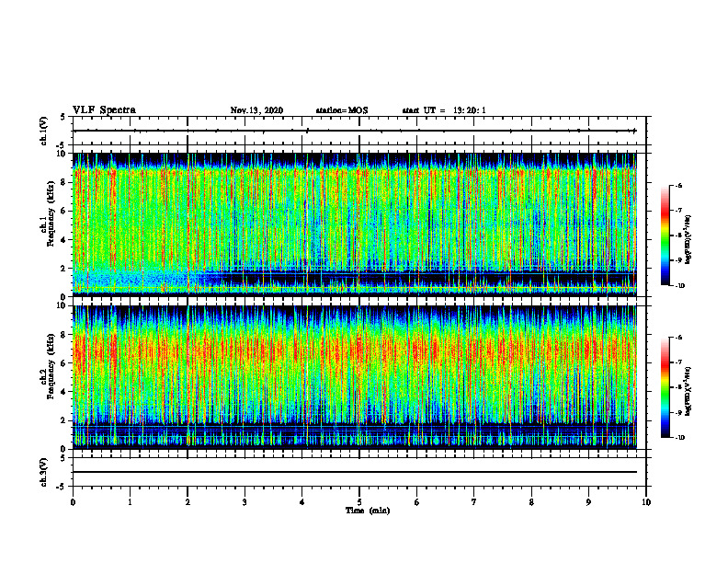Screen dimensions: 728x563
Task: Click the "8" kHz tick on ch.2 frequency axis
Action: pos(64,335)
